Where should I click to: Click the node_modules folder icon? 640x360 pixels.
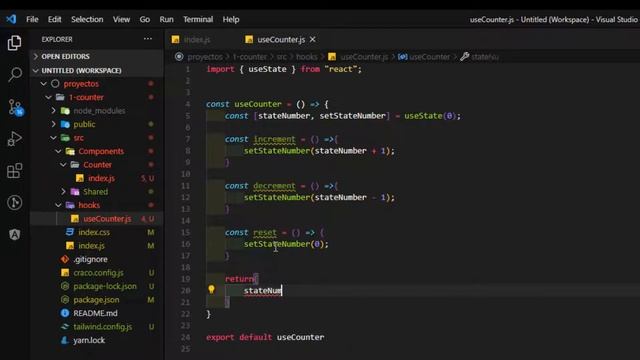pyautogui.click(x=65, y=111)
